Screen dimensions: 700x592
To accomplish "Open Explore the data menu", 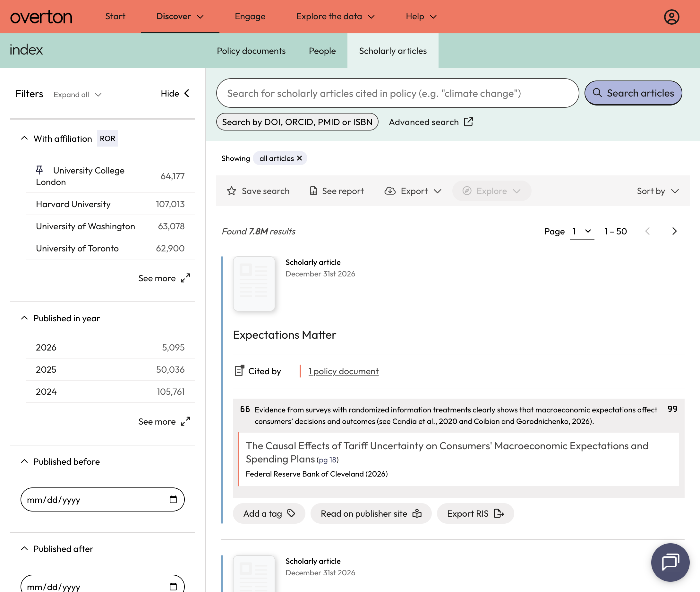I will (x=335, y=16).
